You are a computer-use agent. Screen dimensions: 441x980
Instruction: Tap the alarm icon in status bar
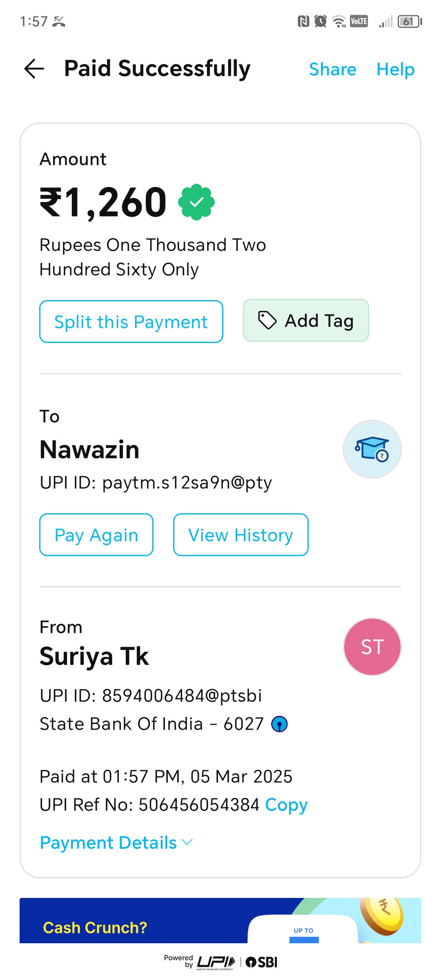click(x=321, y=21)
